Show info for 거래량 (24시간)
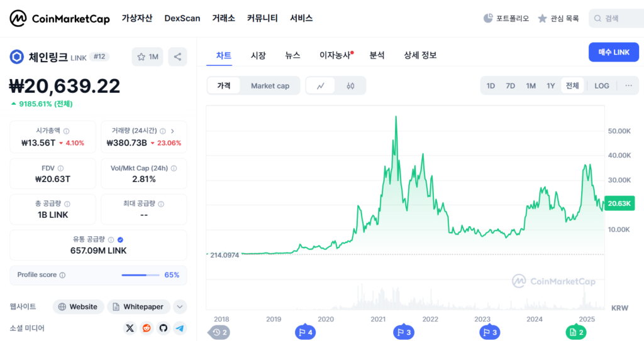 coord(163,131)
